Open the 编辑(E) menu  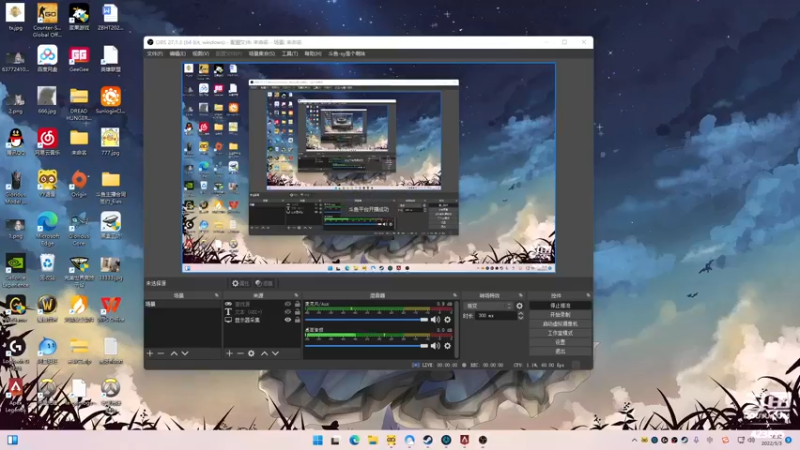click(178, 54)
